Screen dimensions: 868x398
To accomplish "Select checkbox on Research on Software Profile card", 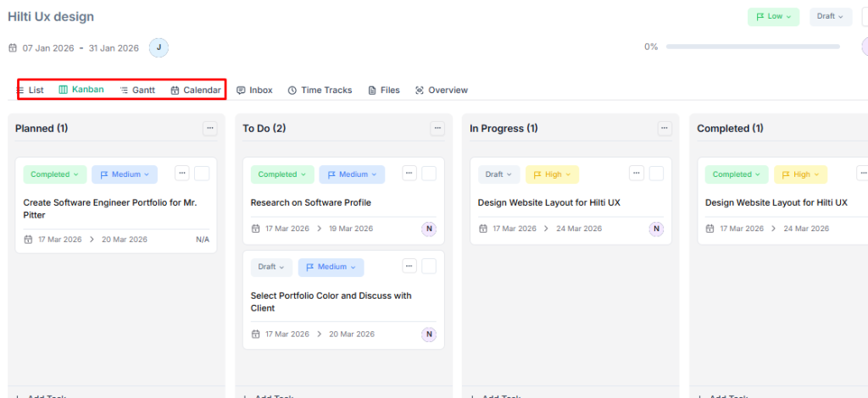I will pos(429,174).
